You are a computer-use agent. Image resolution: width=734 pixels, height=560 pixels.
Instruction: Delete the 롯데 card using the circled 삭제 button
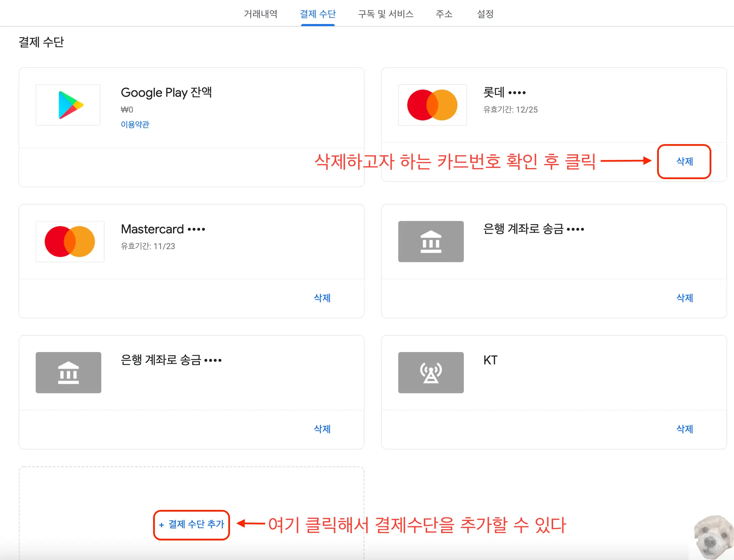tap(684, 162)
